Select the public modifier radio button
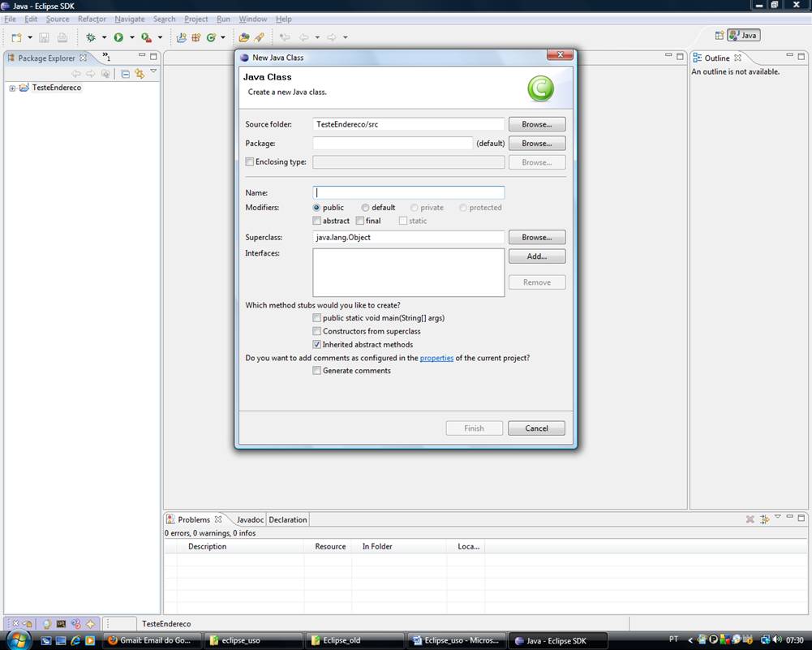The image size is (812, 650). (316, 208)
